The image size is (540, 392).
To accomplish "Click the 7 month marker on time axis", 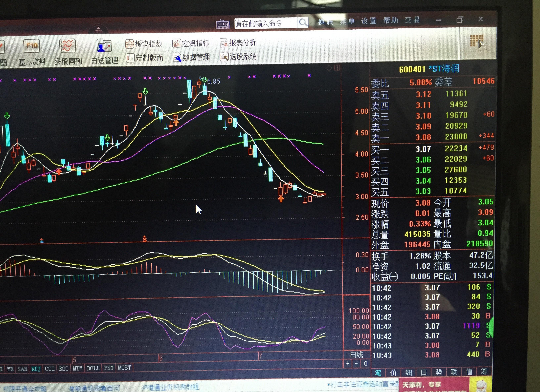I will (x=260, y=356).
